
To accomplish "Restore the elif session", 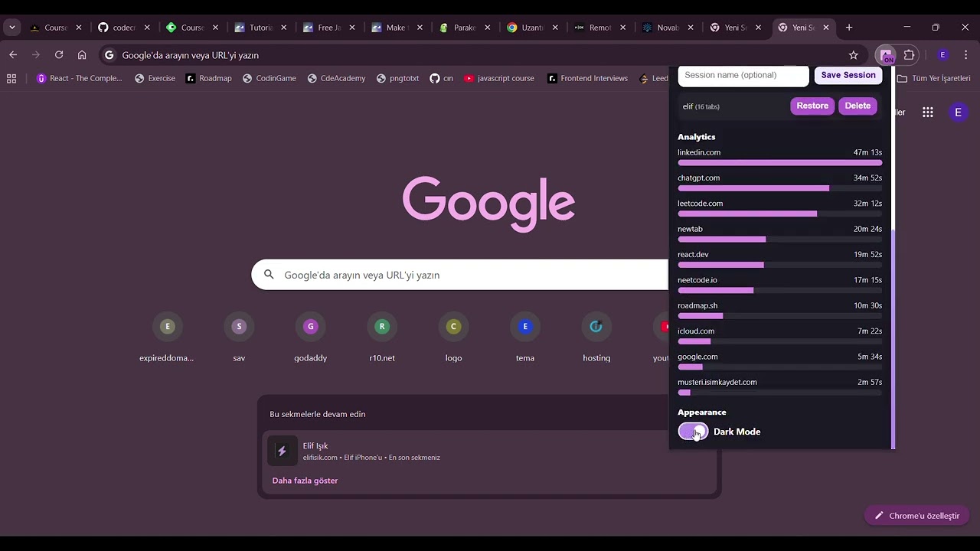I will point(812,106).
